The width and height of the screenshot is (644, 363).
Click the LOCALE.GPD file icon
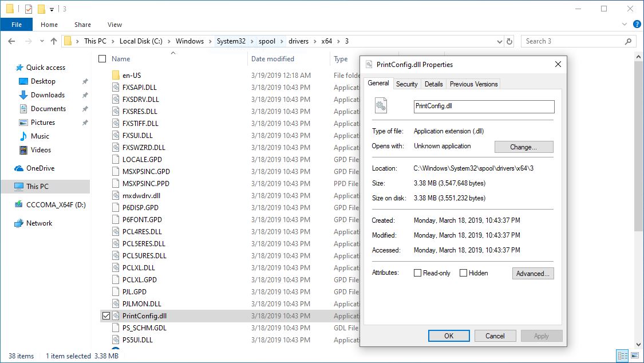[116, 159]
